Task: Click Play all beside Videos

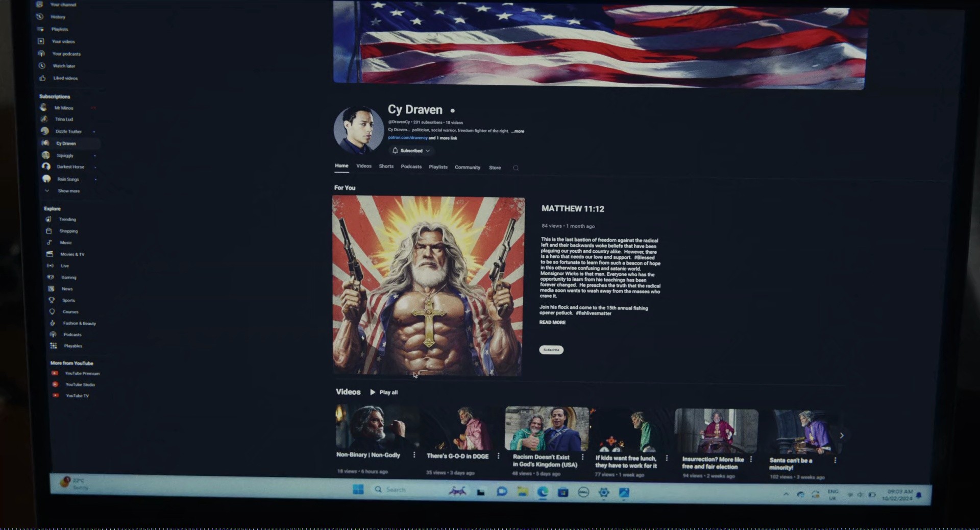Action: click(384, 392)
